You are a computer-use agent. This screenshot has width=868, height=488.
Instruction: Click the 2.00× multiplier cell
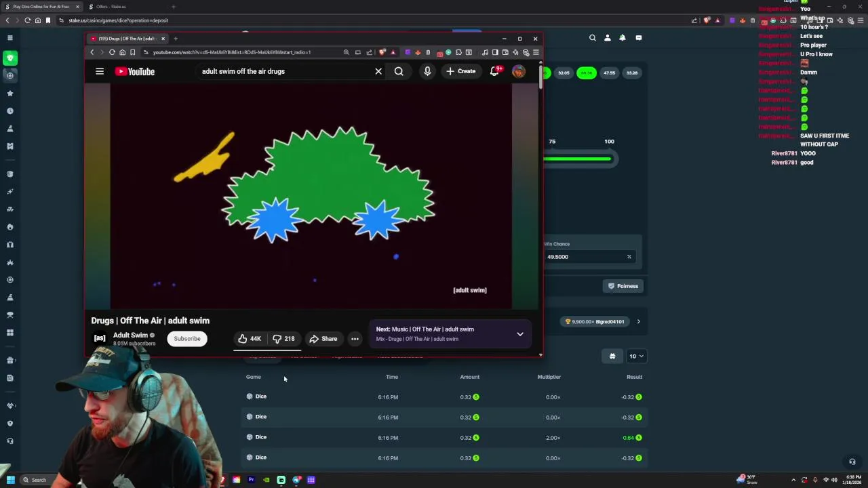553,438
